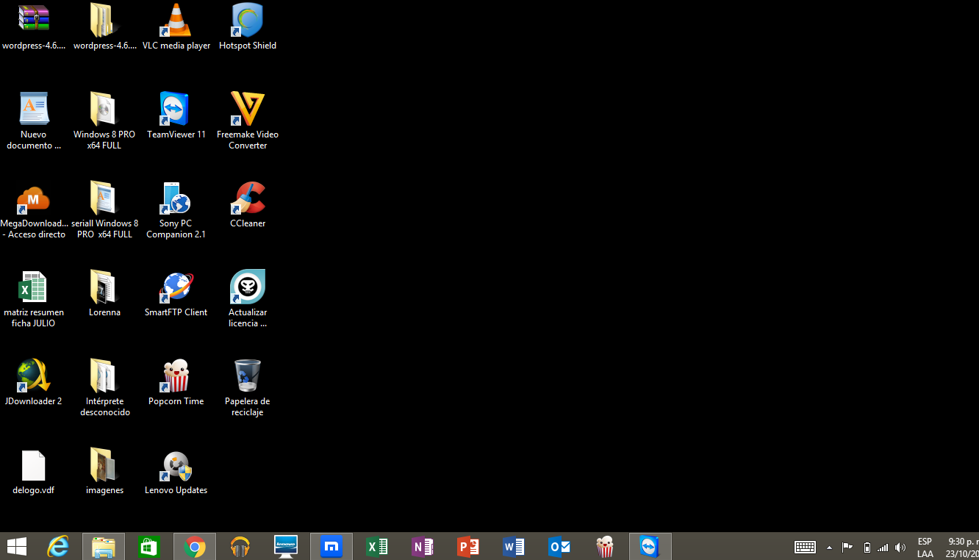The width and height of the screenshot is (979, 560).
Task: Open the Maxthon browser taskbar icon
Action: click(x=331, y=547)
